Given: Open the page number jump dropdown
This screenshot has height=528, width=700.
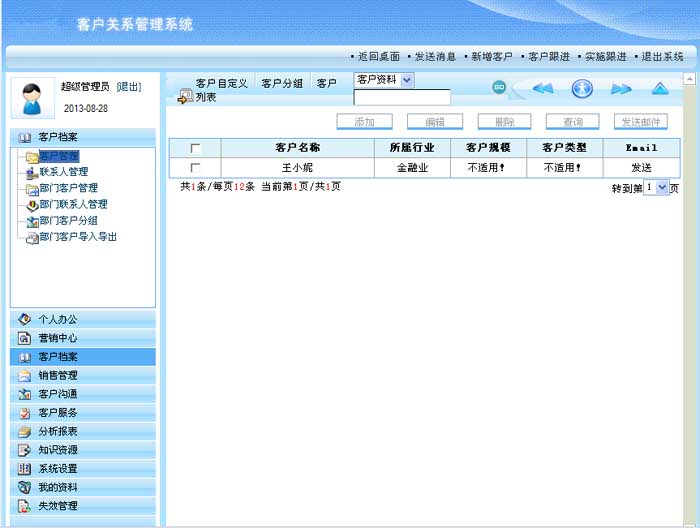Looking at the screenshot, I should click(656, 187).
